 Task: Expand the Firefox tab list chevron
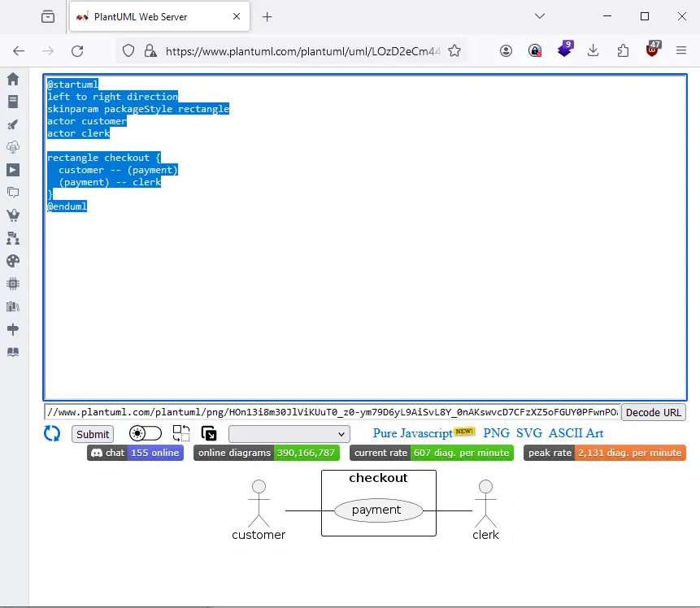coord(540,16)
